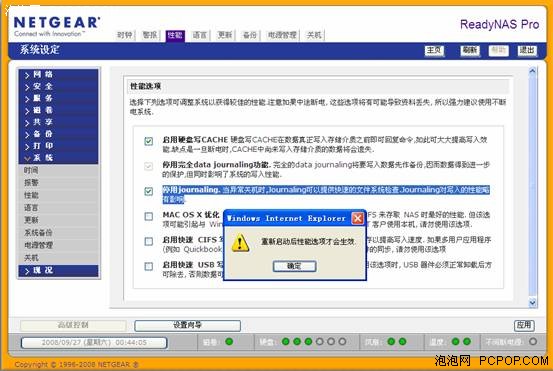553x371 pixels.
Task: Go to 主页 via header button
Action: coord(434,51)
